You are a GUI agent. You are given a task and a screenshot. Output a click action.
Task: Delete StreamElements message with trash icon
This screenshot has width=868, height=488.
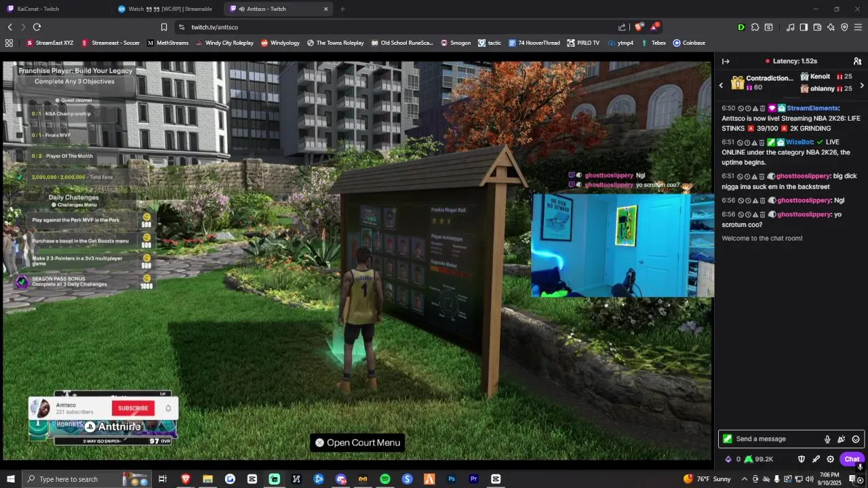click(x=763, y=108)
